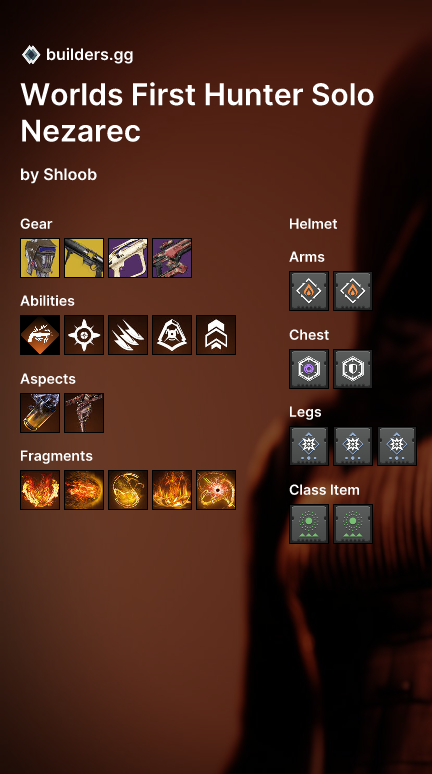Click the last fragment icon in row

pos(216,490)
